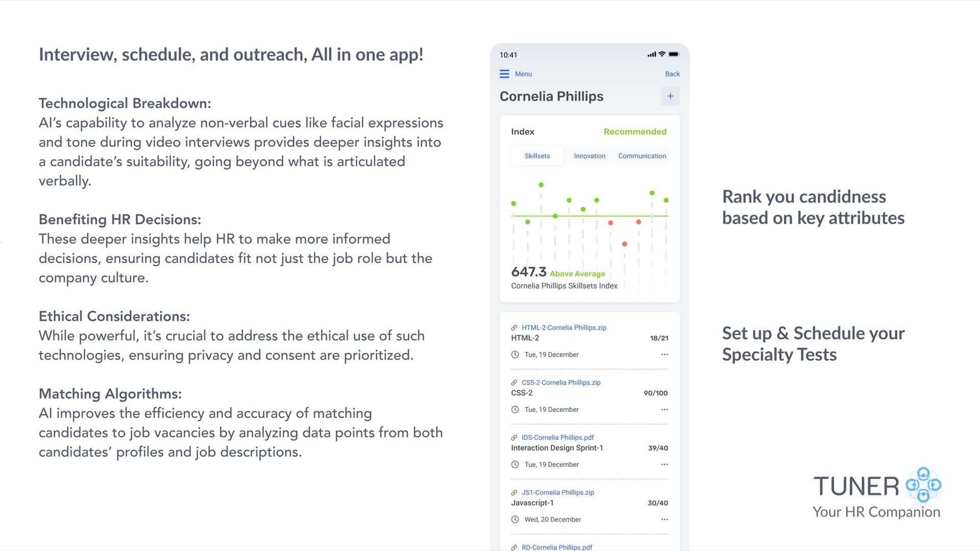This screenshot has height=551, width=980.
Task: Open the hamburger Menu icon
Action: tap(504, 73)
